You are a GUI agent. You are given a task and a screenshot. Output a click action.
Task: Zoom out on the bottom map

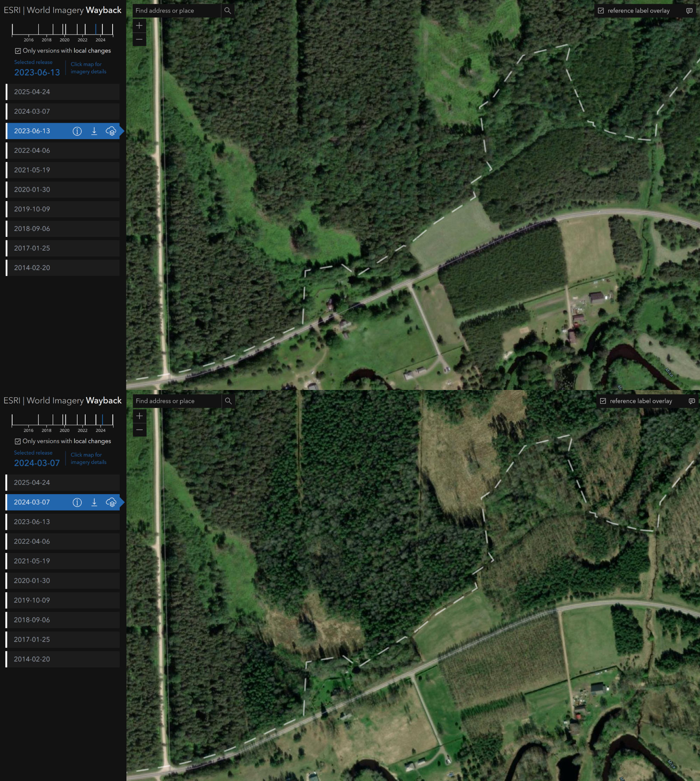point(139,430)
